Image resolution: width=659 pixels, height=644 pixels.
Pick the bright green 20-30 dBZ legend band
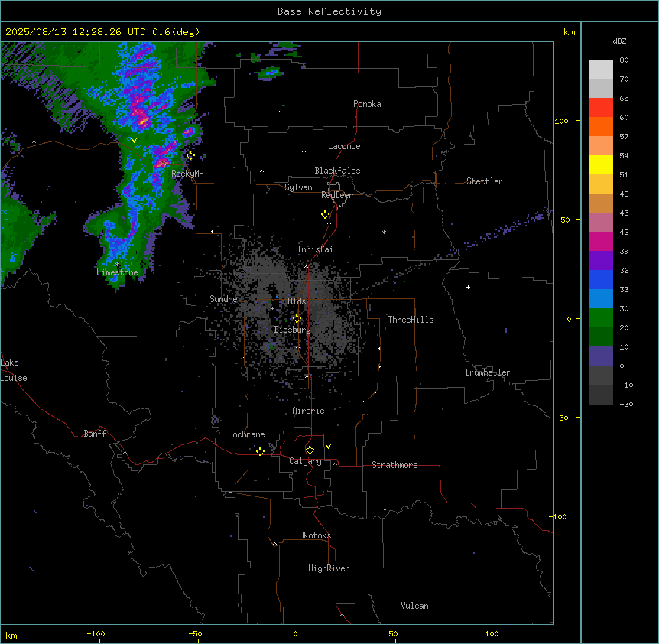tap(601, 318)
